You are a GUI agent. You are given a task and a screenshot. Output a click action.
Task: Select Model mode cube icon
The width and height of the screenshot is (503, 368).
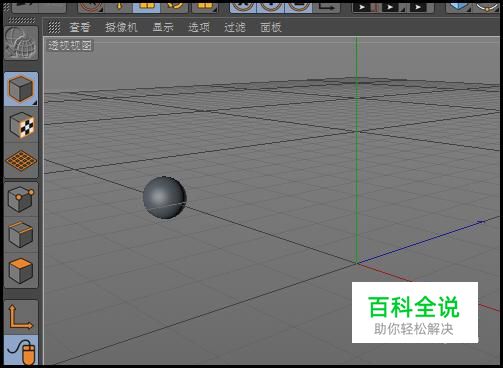[21, 89]
